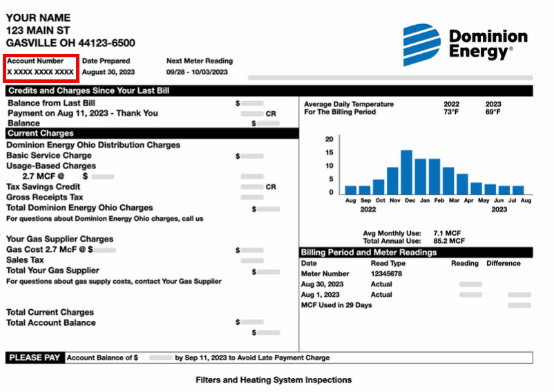Click the "Basic Service Charge" line

(x=49, y=155)
